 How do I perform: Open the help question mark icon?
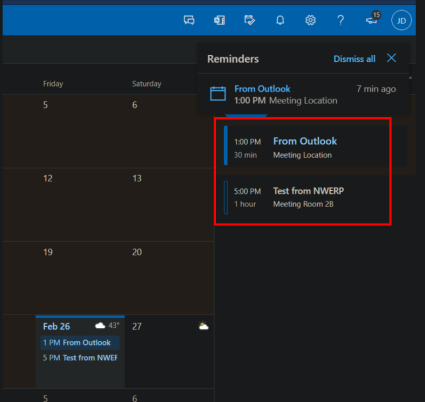tap(340, 20)
